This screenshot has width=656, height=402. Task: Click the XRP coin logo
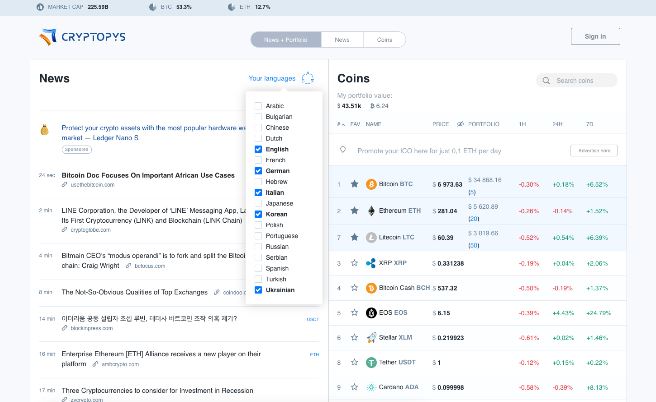point(371,263)
